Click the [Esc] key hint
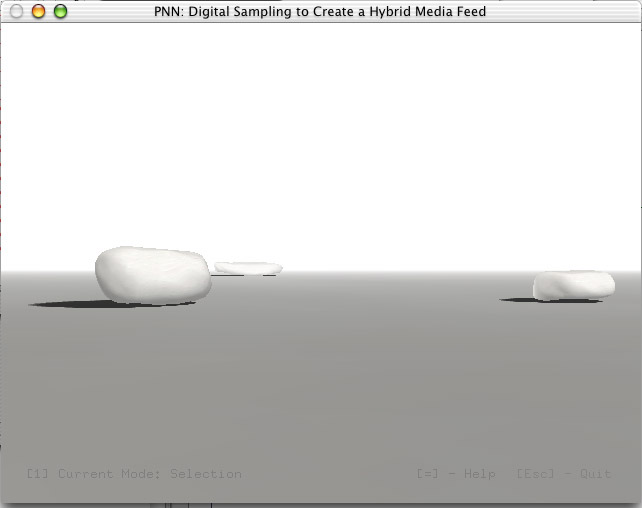This screenshot has height=508, width=642. point(535,474)
